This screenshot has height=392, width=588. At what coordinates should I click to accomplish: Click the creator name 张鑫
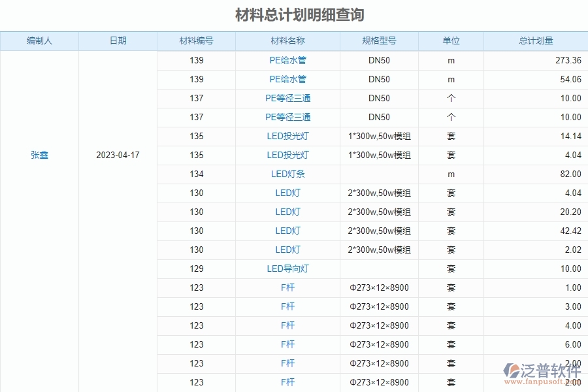point(39,155)
